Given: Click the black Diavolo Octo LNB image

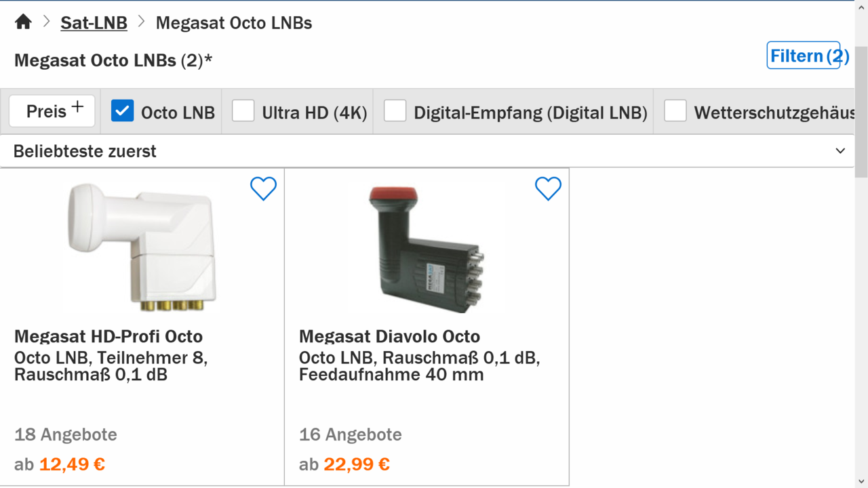Looking at the screenshot, I should pos(427,247).
